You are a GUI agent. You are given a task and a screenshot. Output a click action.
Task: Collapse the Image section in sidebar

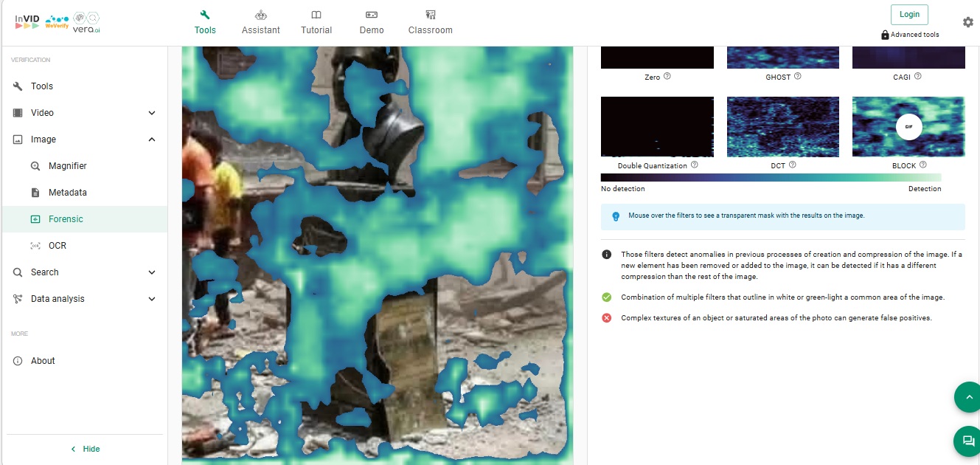point(152,139)
